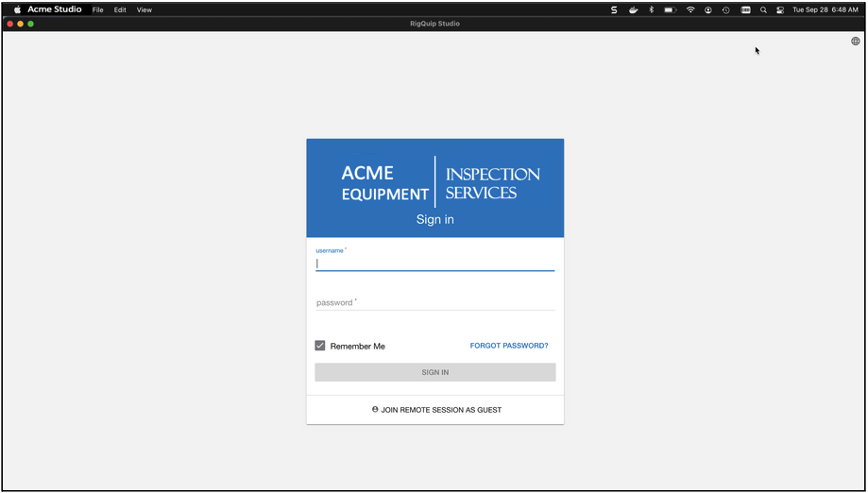Click the SIGN IN button
Screen dimensions: 868x493
435,372
